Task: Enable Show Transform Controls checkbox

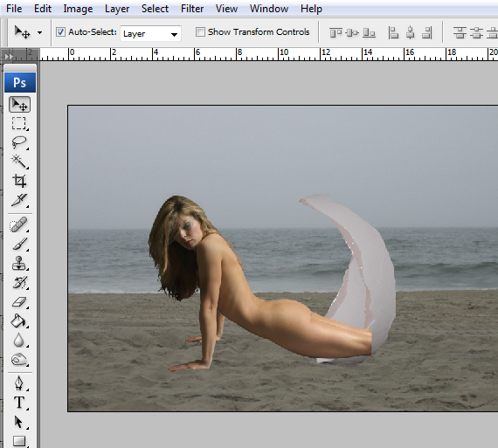Action: tap(200, 31)
